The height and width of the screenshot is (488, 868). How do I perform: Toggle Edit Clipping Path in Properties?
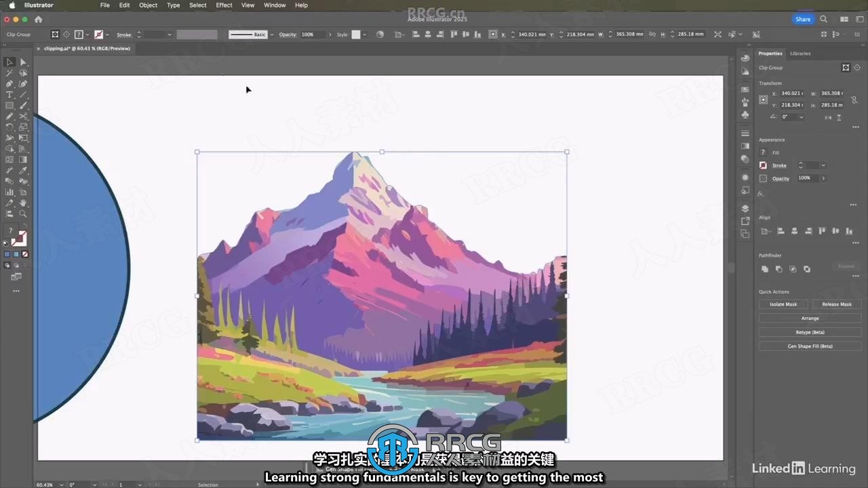(846, 68)
